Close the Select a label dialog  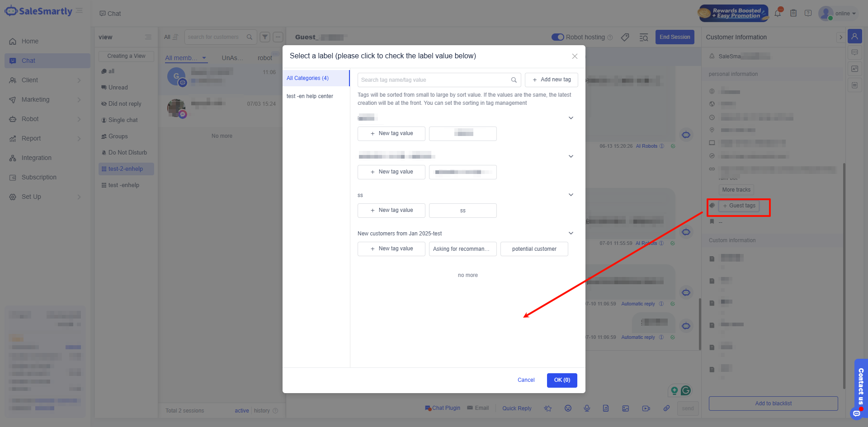(575, 56)
